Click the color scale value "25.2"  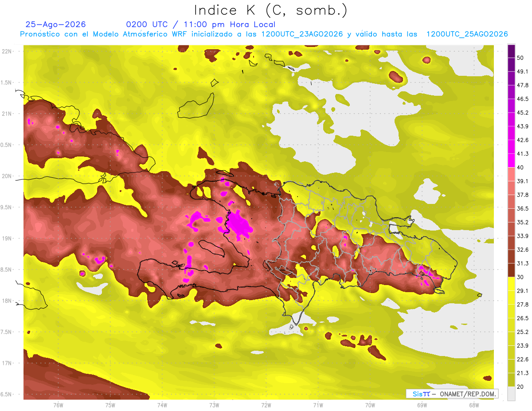point(523,332)
